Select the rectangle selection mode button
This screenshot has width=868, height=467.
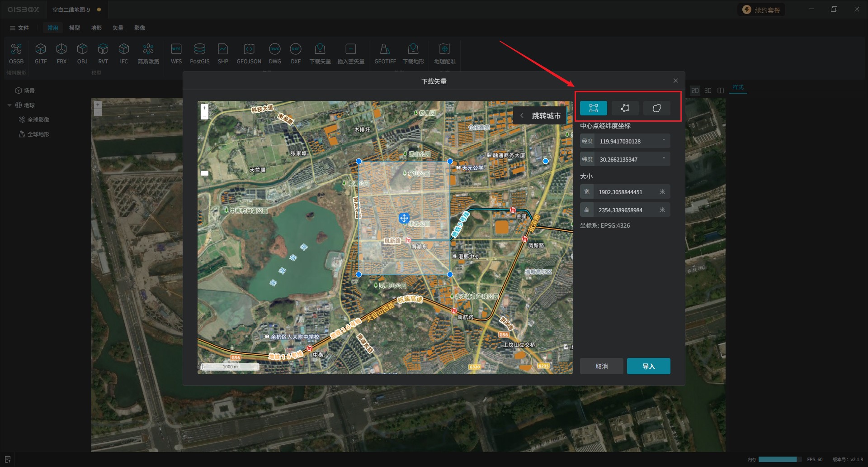(593, 108)
